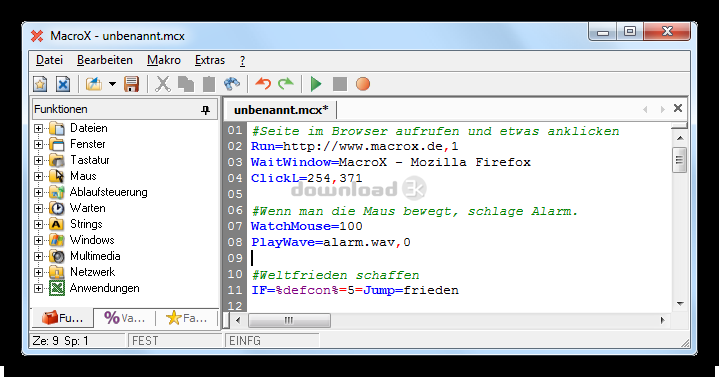Click the undo arrow icon
This screenshot has width=719, height=377.
pos(263,84)
